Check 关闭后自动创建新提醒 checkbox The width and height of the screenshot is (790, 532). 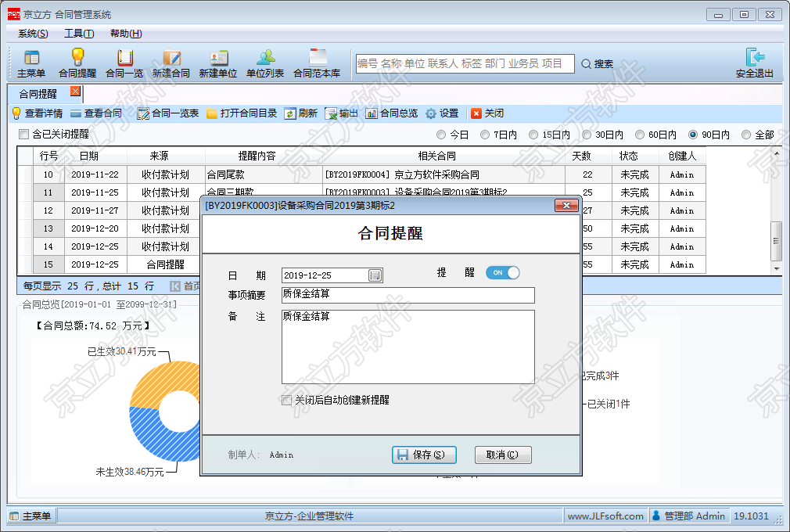click(287, 401)
